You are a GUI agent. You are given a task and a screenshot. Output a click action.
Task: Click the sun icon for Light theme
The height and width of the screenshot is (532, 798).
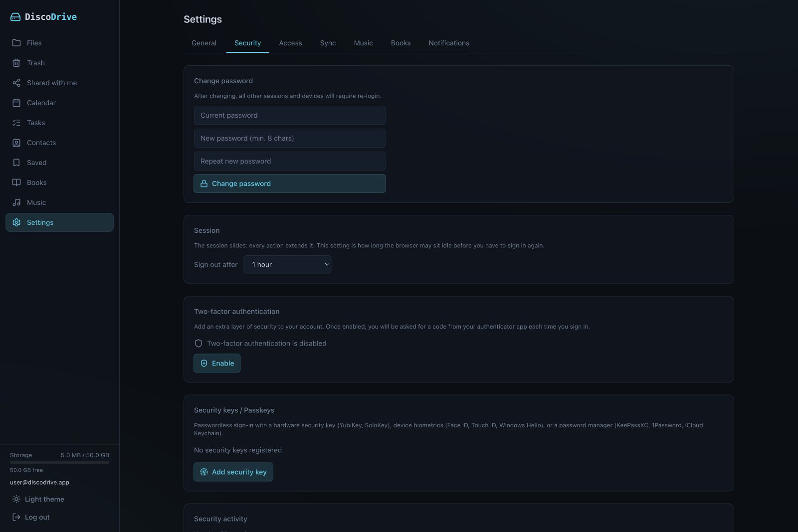tap(16, 499)
